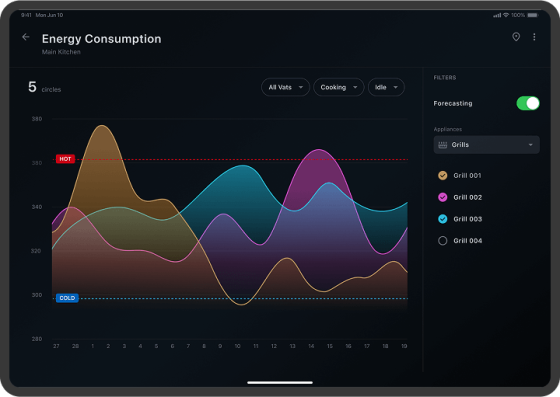Click the Forecasting label text
560x397 pixels.
pos(453,104)
